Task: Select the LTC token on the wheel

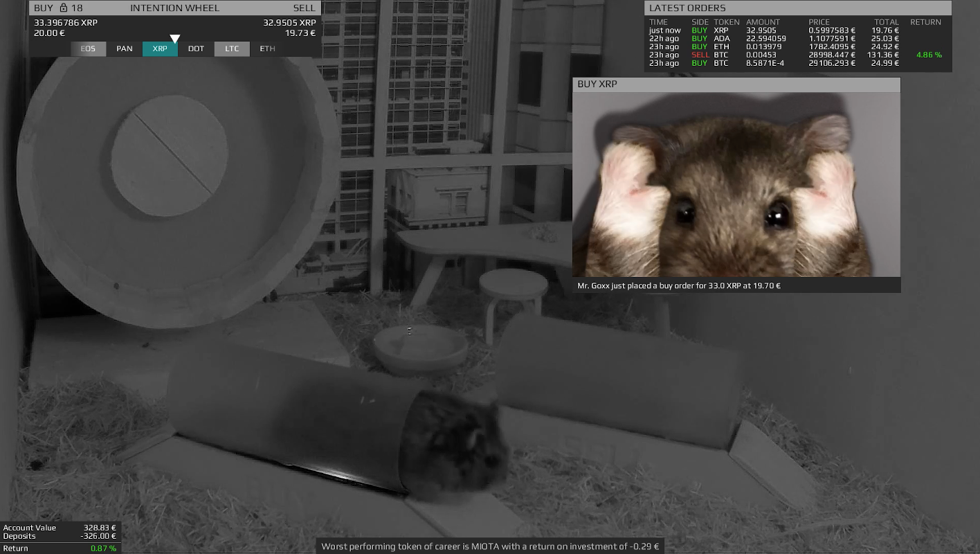Action: (x=232, y=49)
